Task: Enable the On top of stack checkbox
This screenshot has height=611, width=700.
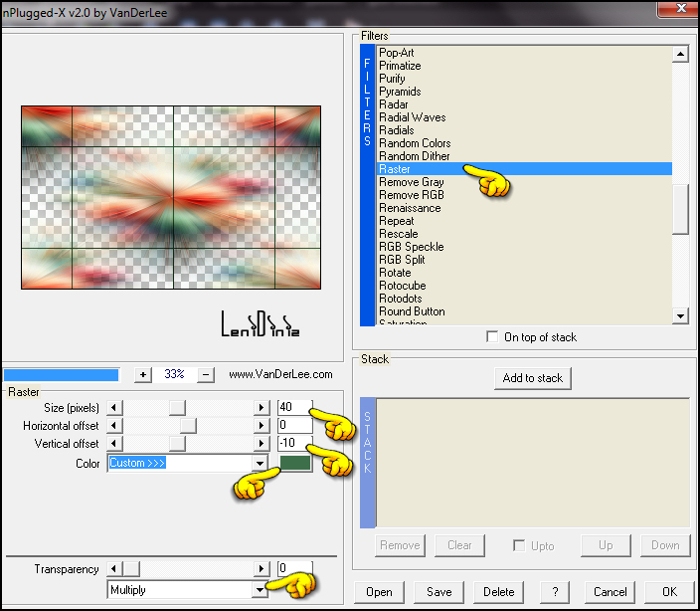Action: pyautogui.click(x=492, y=337)
